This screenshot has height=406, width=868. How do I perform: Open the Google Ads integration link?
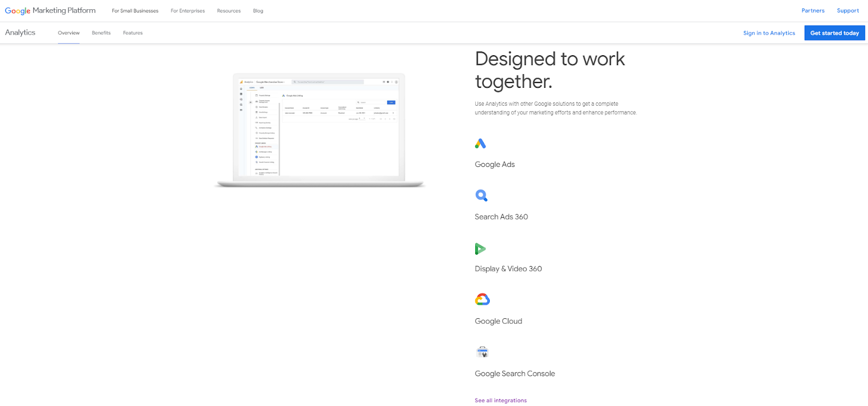click(x=495, y=164)
